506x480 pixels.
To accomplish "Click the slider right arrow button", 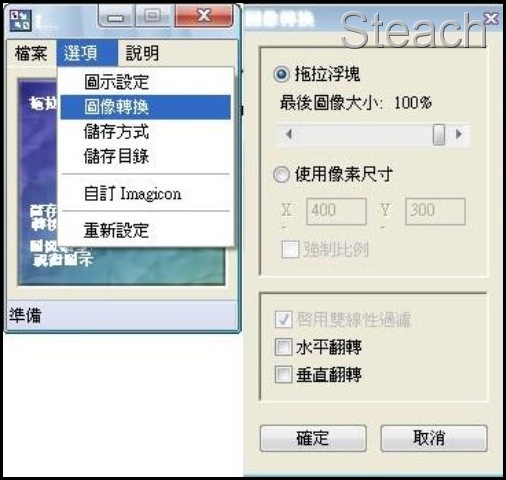I will point(459,134).
